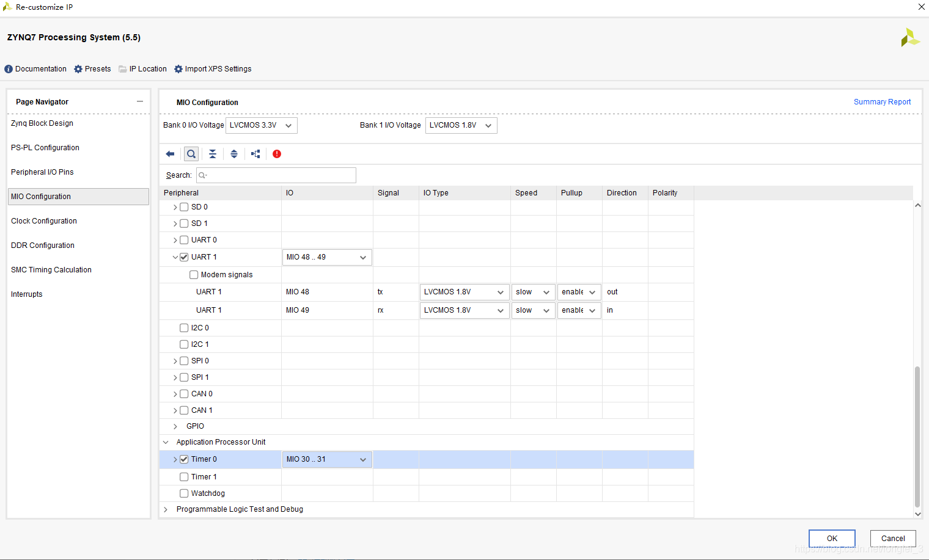Enable the Modem signals checkbox
The width and height of the screenshot is (929, 560).
[x=194, y=275]
